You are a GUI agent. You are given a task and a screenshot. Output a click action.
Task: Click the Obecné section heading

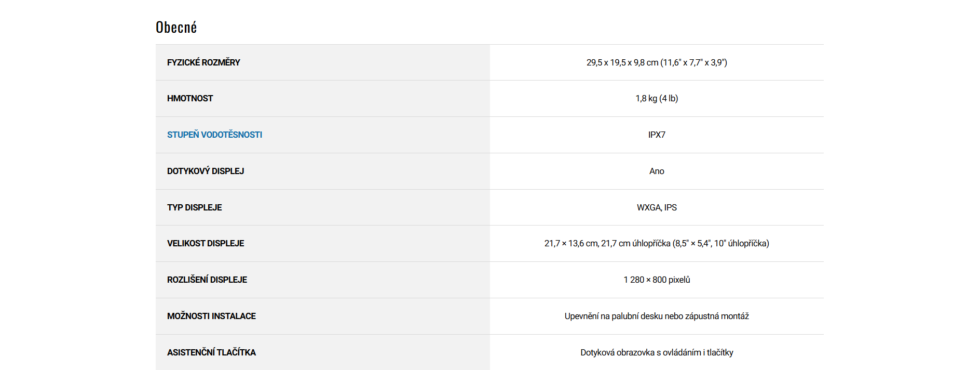[176, 28]
